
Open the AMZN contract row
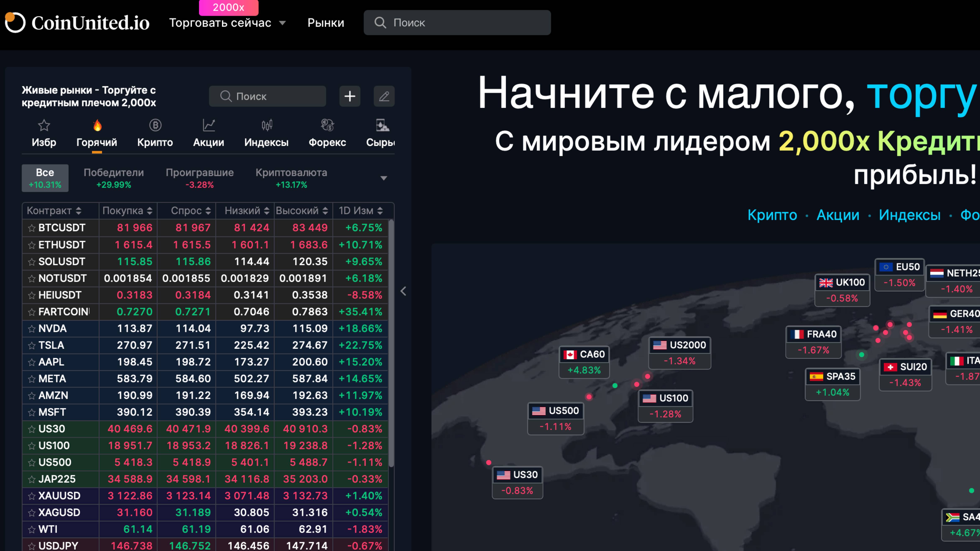205,396
